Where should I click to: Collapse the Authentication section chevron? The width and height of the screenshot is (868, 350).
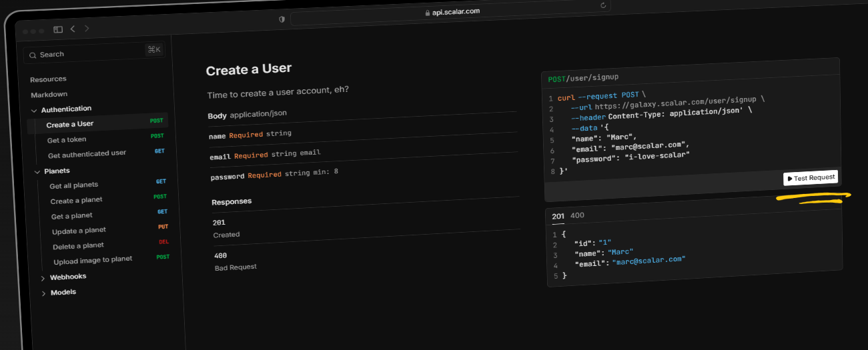click(x=34, y=110)
